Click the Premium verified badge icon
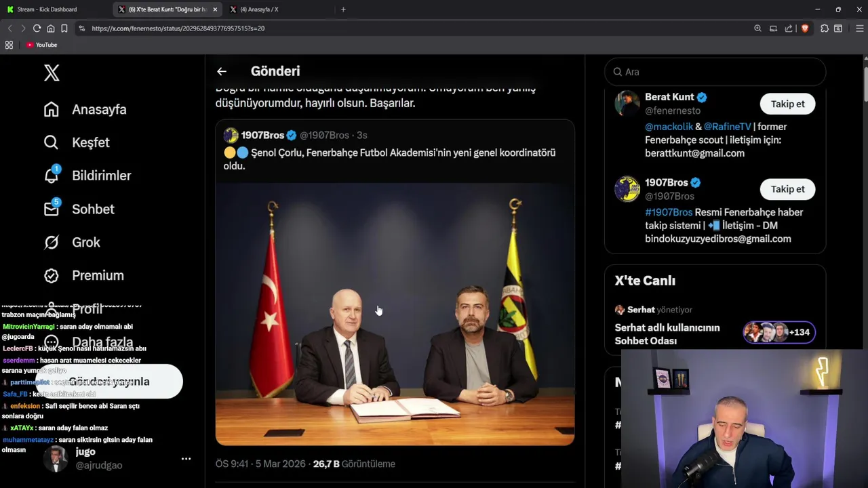The height and width of the screenshot is (488, 868). [52, 275]
